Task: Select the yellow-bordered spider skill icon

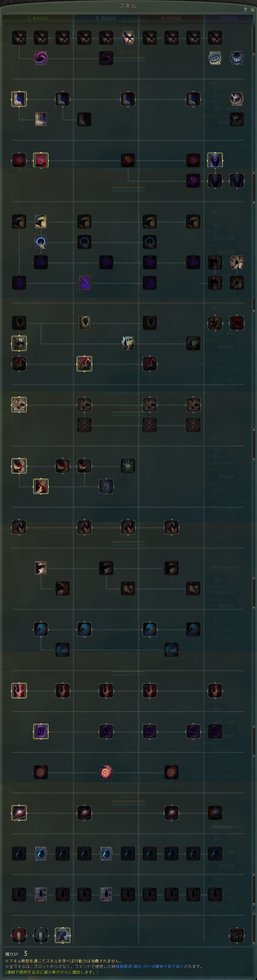Action: (19, 343)
